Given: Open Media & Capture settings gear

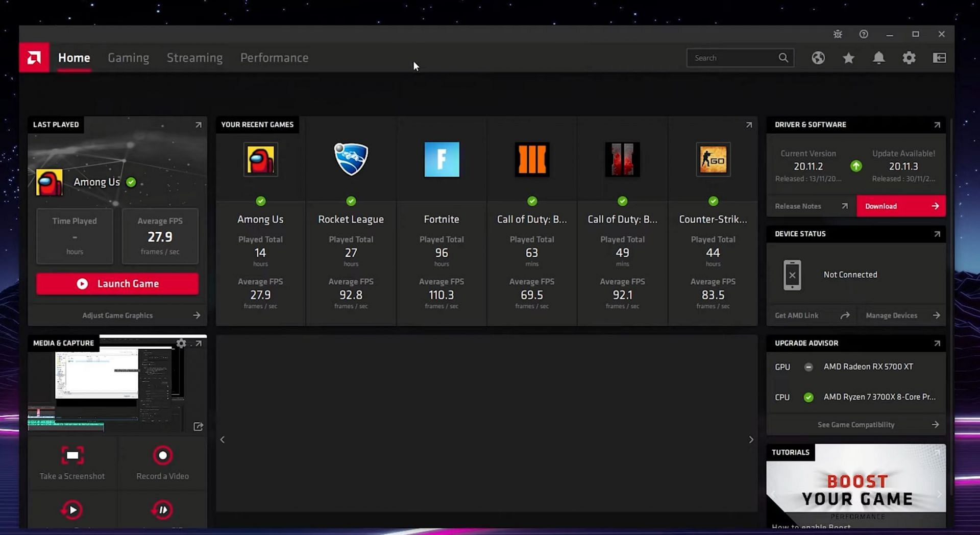Looking at the screenshot, I should point(181,344).
